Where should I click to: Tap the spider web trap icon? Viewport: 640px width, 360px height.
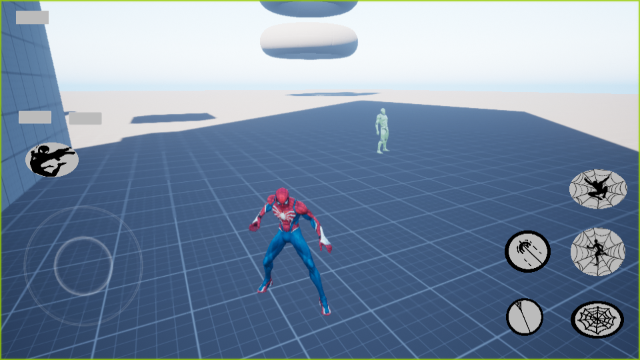[597, 320]
